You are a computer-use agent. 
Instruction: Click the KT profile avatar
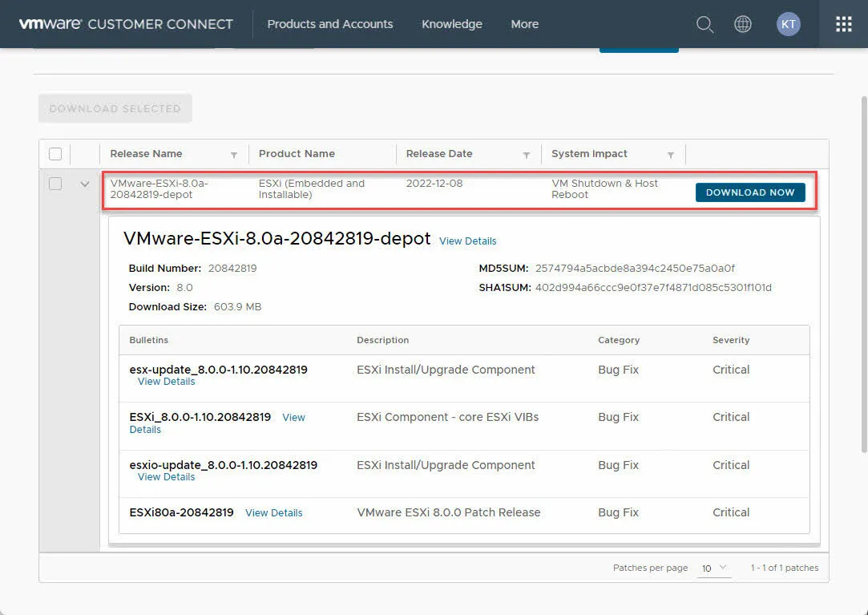coord(788,24)
